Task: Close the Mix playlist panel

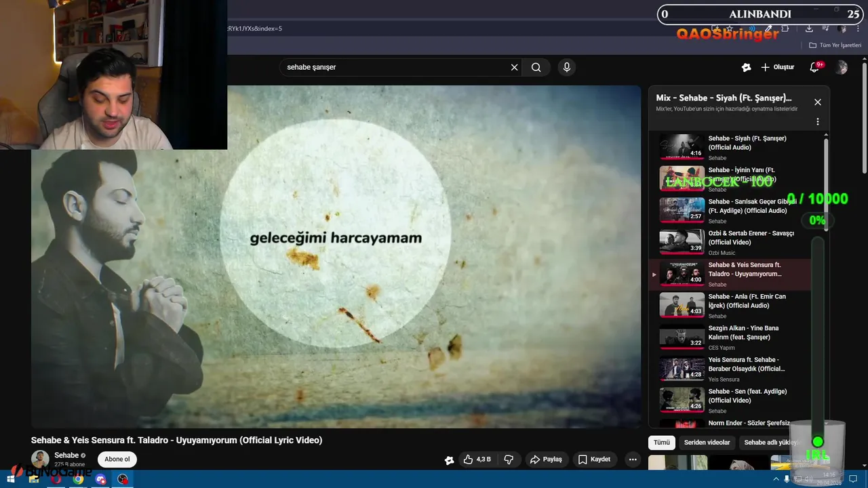Action: 817,102
